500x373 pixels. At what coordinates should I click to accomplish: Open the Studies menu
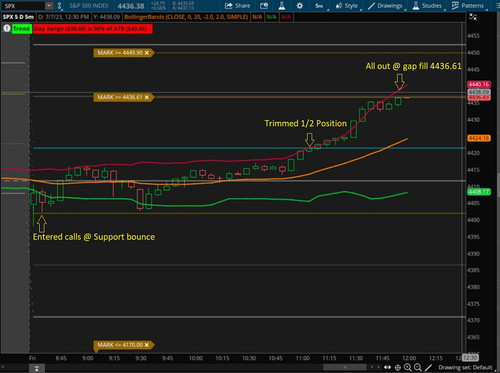[428, 6]
